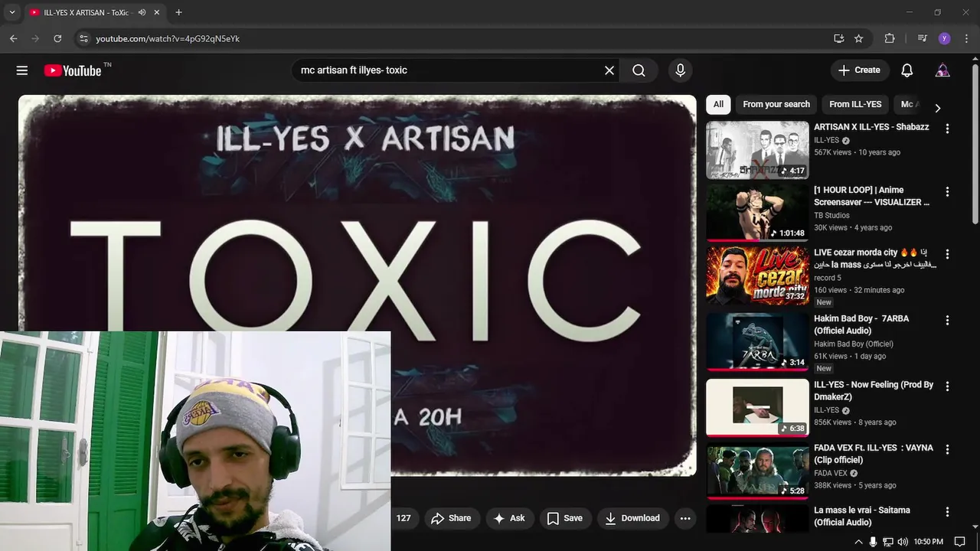Open options menu for the Anime Screensaver video
Viewport: 980px width, 551px height.
[x=947, y=191]
